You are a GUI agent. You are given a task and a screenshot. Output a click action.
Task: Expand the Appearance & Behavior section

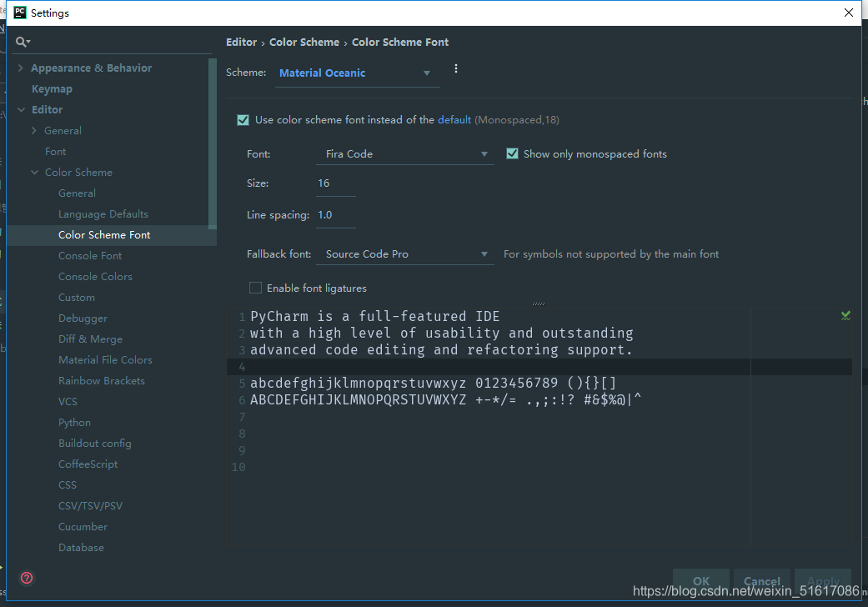[21, 68]
